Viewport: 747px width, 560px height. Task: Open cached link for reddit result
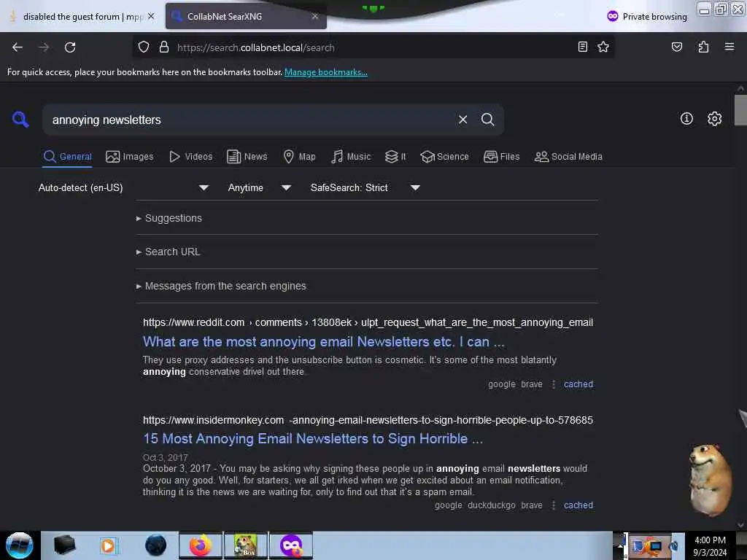pos(578,384)
